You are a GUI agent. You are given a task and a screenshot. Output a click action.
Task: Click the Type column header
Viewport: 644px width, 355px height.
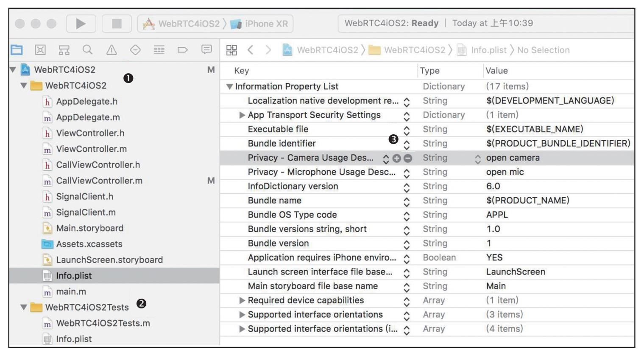pyautogui.click(x=429, y=71)
